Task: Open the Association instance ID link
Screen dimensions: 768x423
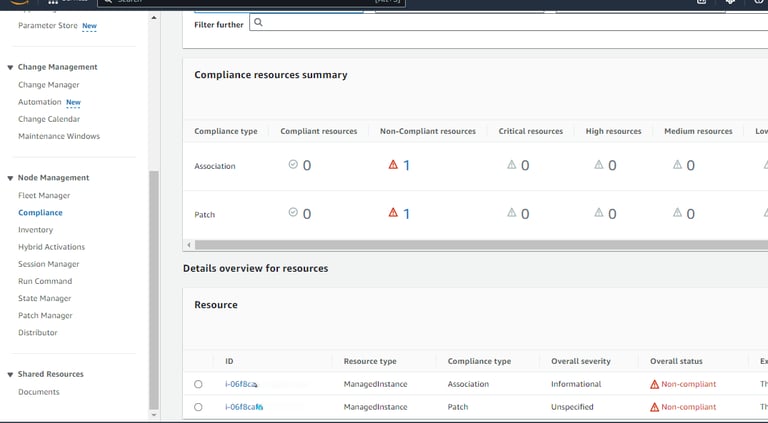Action: (x=241, y=384)
